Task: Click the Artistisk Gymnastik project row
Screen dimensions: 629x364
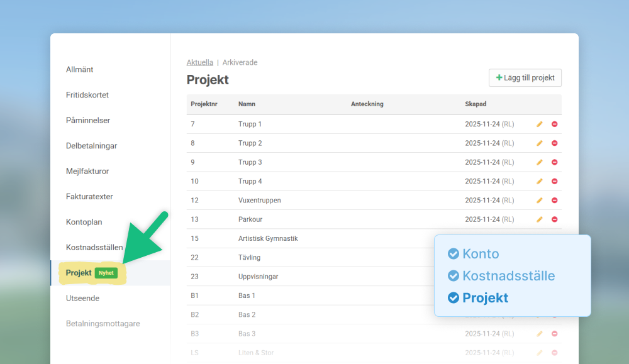Action: 268,238
